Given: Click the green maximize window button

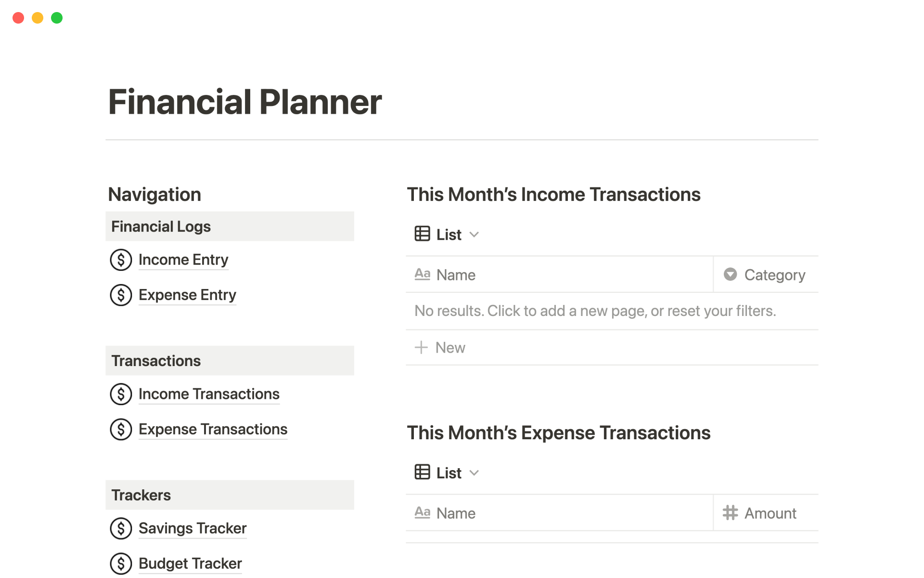Looking at the screenshot, I should (57, 18).
